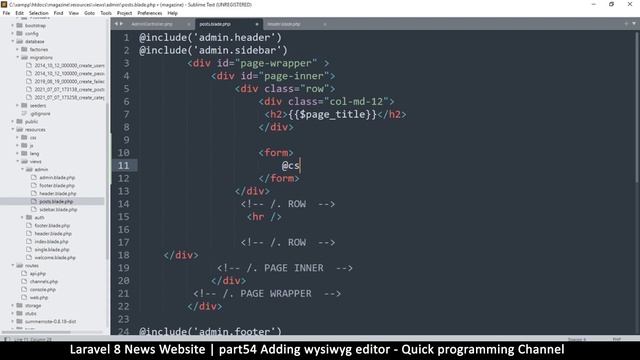Click line number 11 in the gutter
Screen dimensions: 640x360
123,165
